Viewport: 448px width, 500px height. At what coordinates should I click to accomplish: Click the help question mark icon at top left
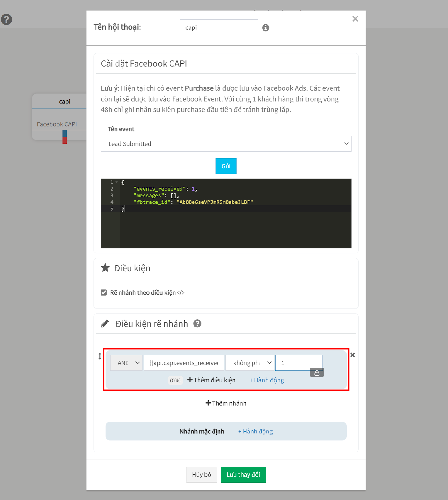point(6,19)
